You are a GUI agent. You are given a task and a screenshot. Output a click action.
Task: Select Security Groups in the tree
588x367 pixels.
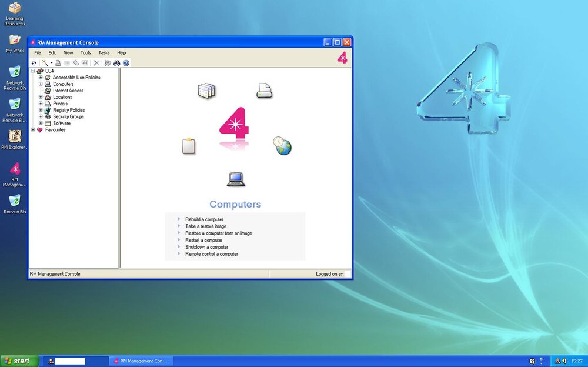coord(68,116)
